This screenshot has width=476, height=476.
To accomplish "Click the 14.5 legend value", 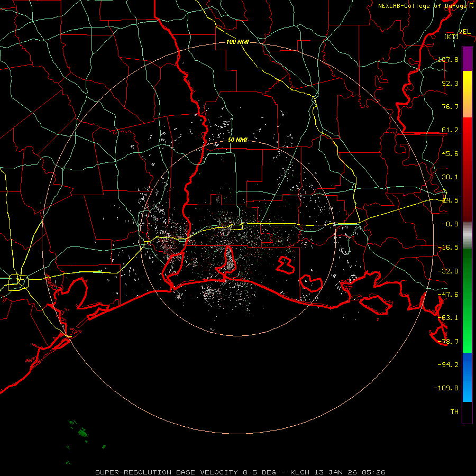I will click(450, 200).
